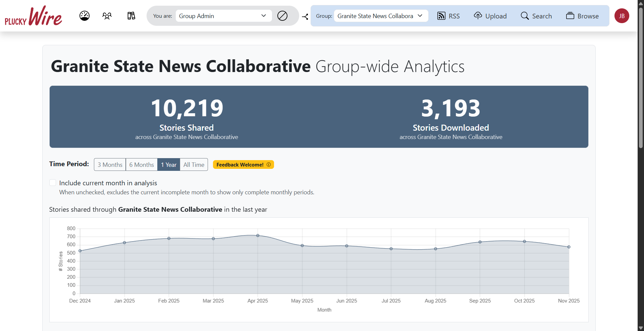Expand the Granite State News Collaborative group chevron

click(421, 16)
